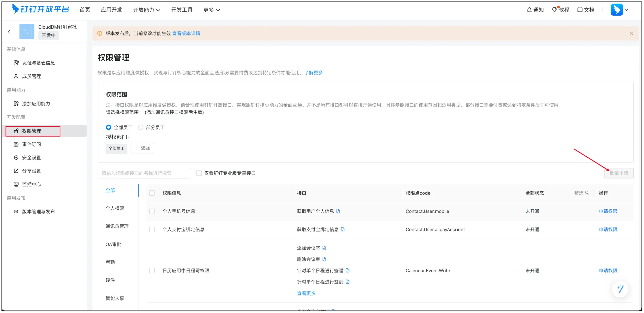Select the 个人权限 category tab

pyautogui.click(x=115, y=208)
